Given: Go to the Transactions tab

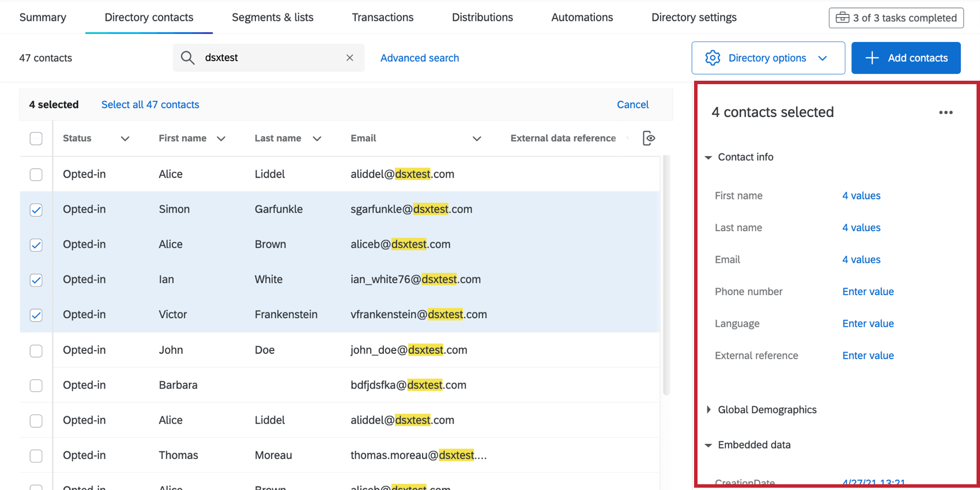Looking at the screenshot, I should tap(383, 17).
